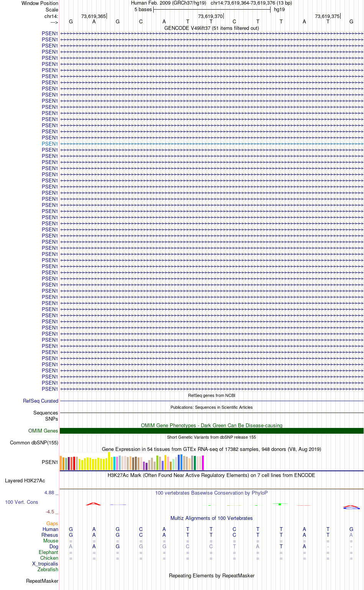Click 'Publications: Sequences in Scientific Articles' title

[212, 407]
